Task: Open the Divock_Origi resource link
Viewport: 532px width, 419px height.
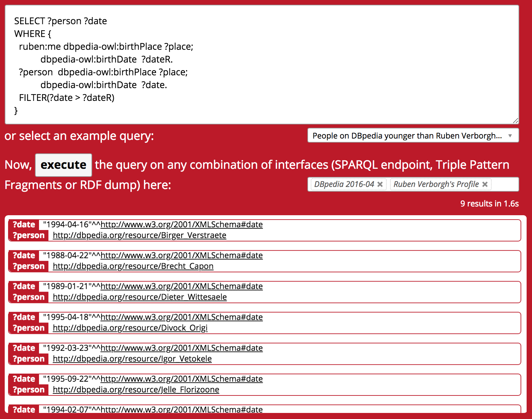Action: (130, 328)
